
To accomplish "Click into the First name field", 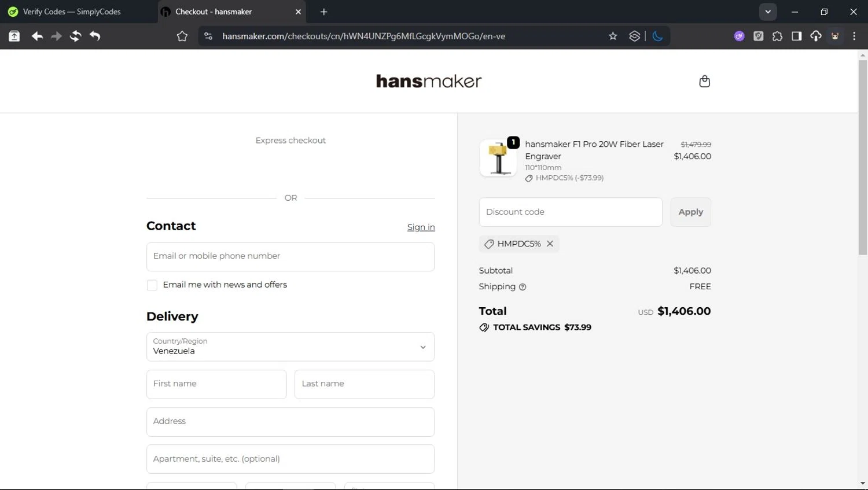I will pos(216,384).
